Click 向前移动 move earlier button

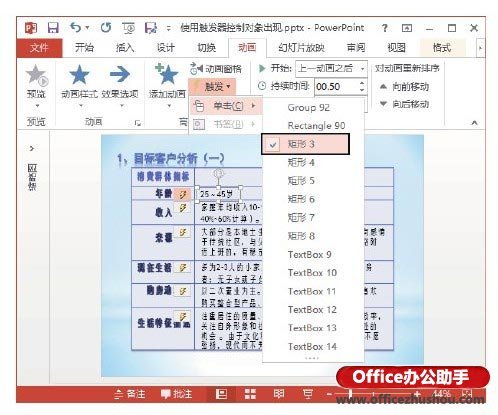coord(404,87)
